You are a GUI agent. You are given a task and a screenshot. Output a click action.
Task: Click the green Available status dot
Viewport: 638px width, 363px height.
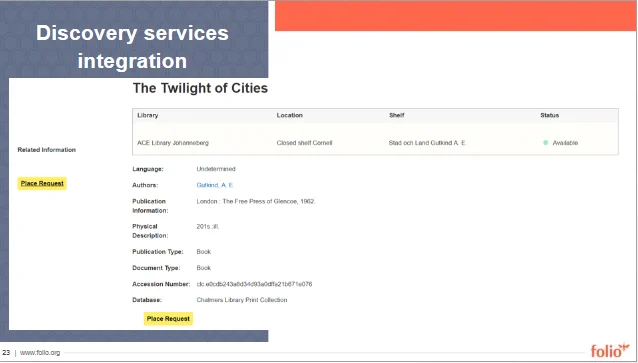[546, 143]
